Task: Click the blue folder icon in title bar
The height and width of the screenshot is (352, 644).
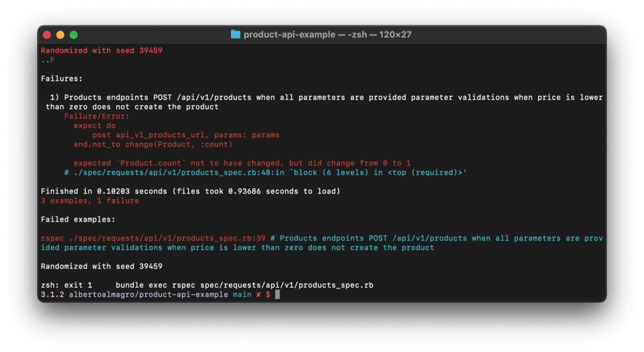Action: [235, 35]
